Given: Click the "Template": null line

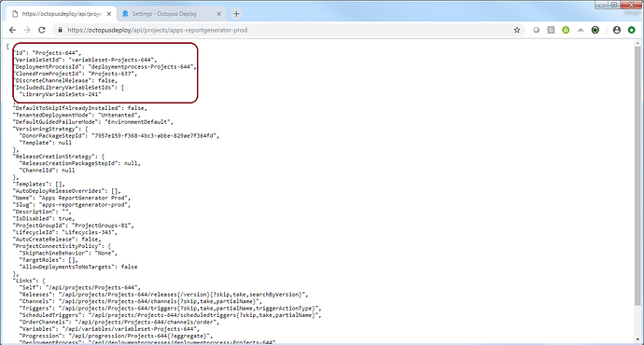Looking at the screenshot, I should 46,143.
